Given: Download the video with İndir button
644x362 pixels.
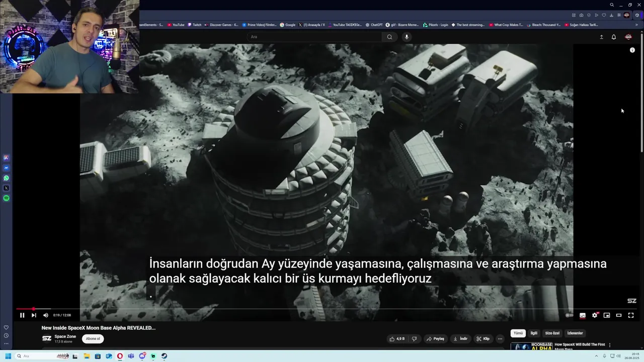Looking at the screenshot, I should tap(460, 339).
